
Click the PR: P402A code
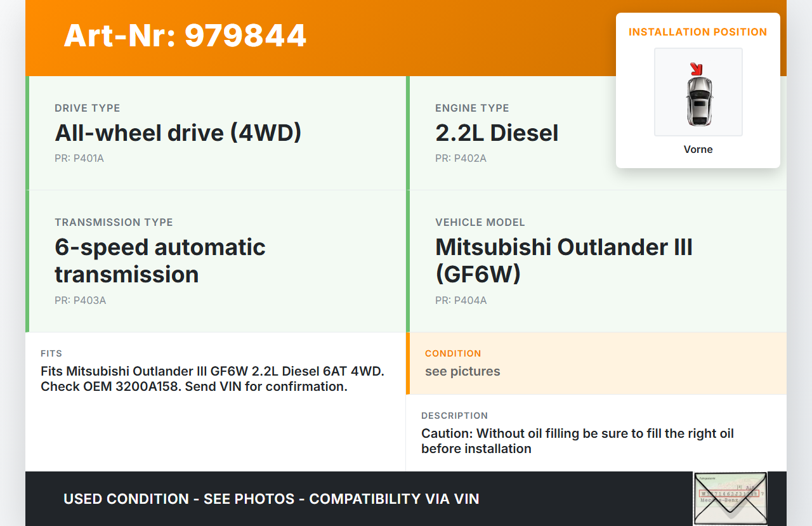[461, 158]
